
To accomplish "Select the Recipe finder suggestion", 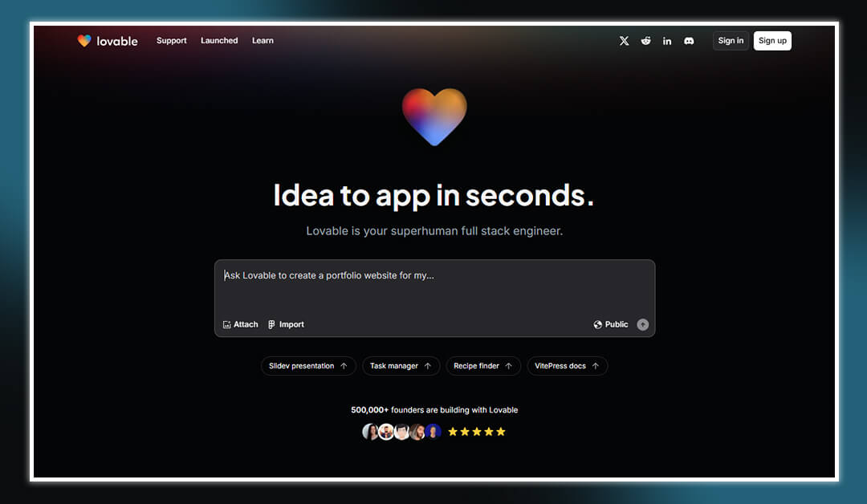I will [x=483, y=366].
